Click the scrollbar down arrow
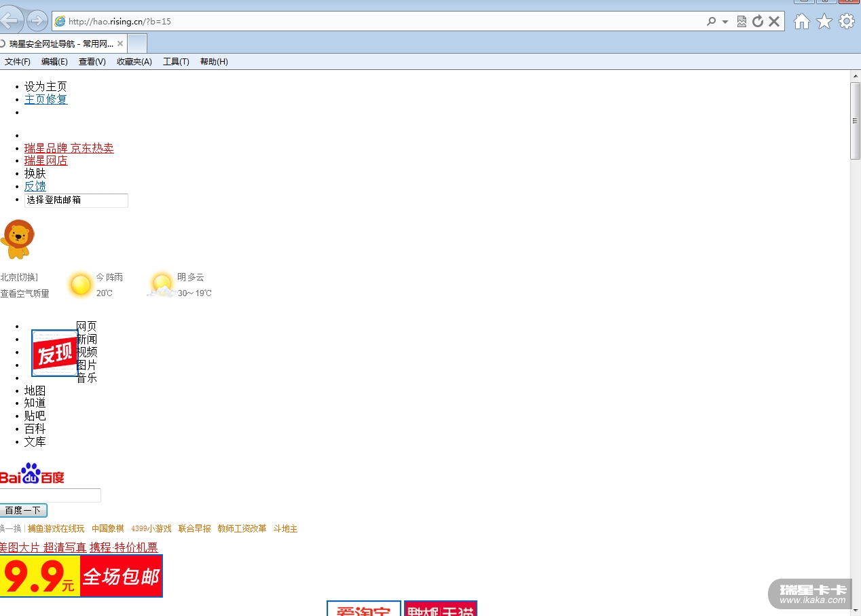The width and height of the screenshot is (861, 616). [856, 610]
